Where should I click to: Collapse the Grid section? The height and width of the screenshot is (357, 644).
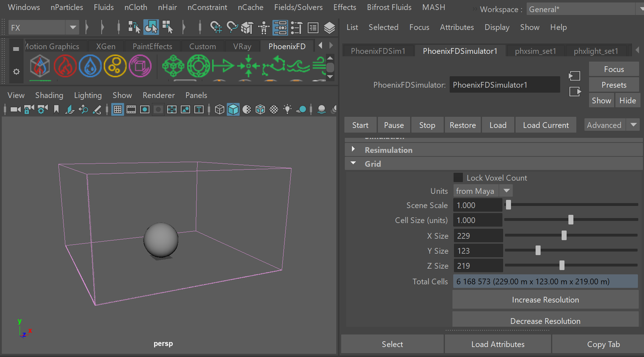tap(353, 163)
